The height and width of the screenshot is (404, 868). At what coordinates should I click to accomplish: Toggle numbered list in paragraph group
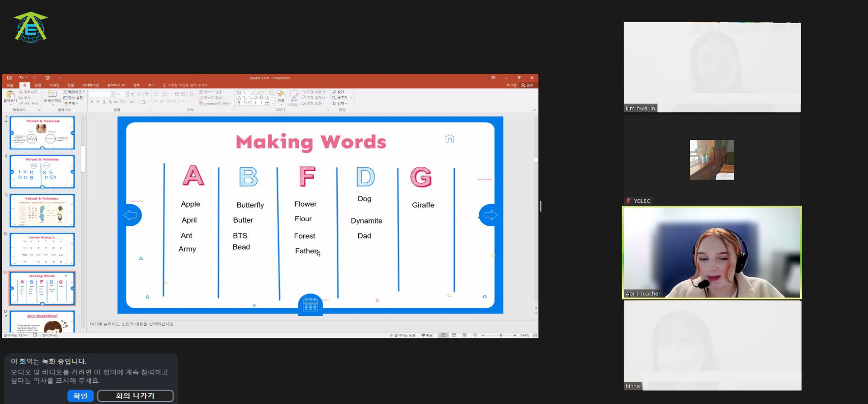(165, 94)
